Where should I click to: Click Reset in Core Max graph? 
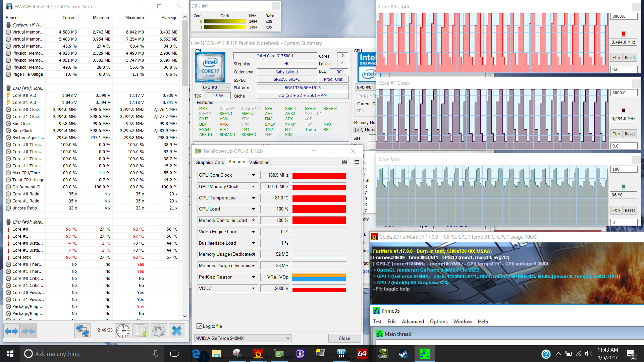(630, 210)
